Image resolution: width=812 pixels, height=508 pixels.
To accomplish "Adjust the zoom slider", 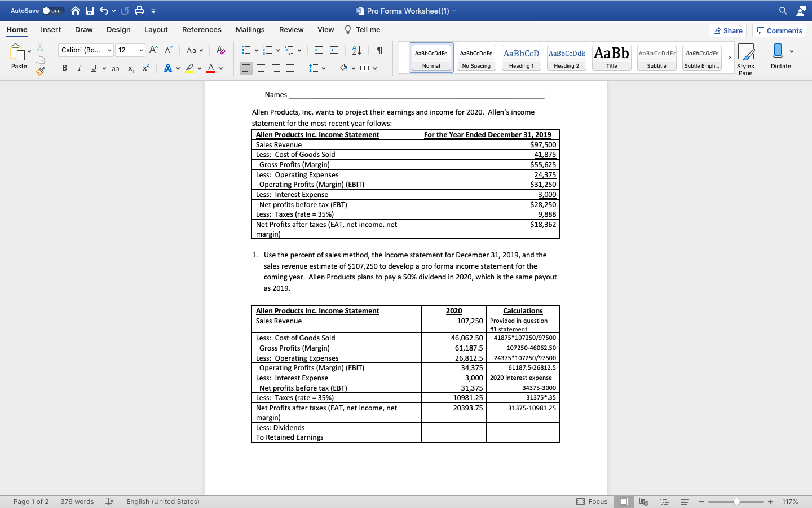I will tap(735, 501).
